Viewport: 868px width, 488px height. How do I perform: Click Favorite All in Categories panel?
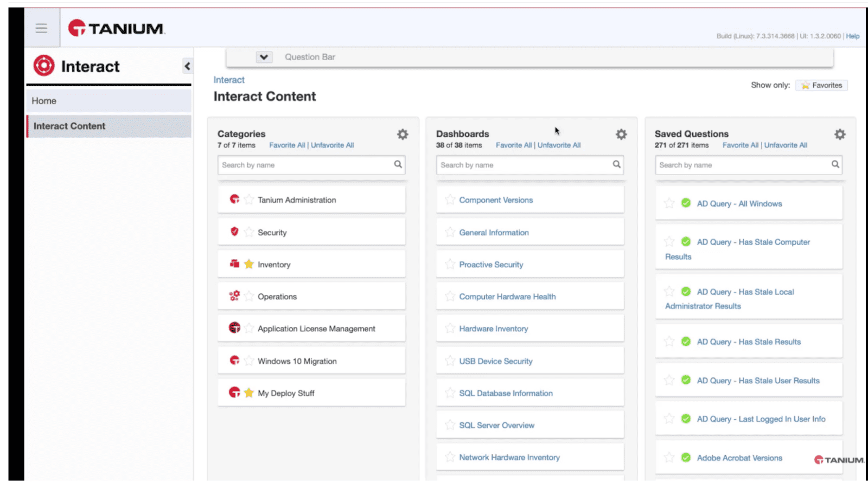287,145
